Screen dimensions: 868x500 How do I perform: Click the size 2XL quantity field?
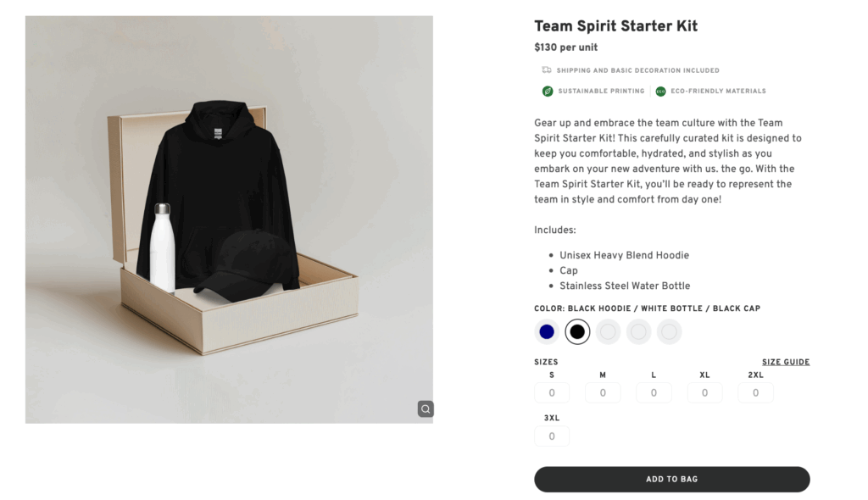tap(755, 393)
